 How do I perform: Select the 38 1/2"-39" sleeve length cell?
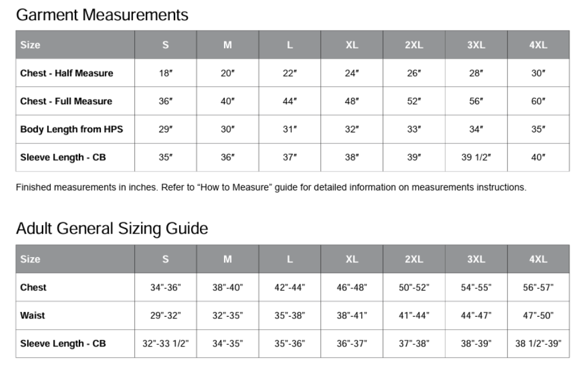(x=538, y=344)
